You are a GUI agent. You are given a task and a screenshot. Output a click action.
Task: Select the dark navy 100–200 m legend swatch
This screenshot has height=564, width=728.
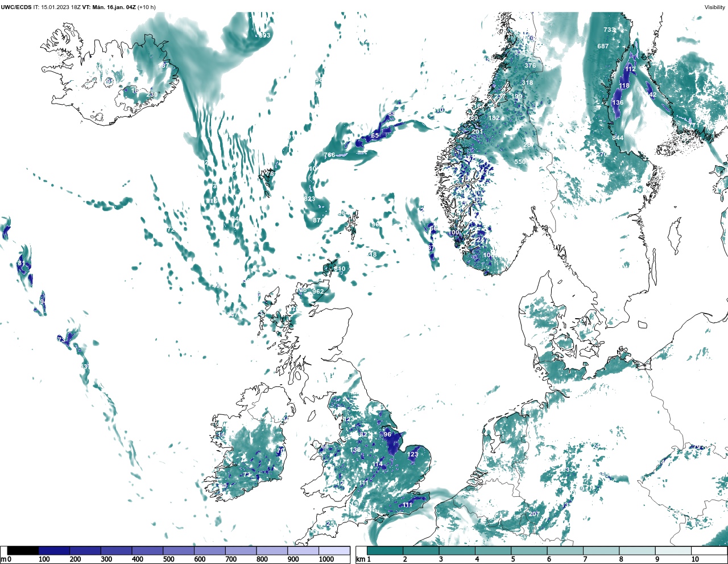point(54,550)
